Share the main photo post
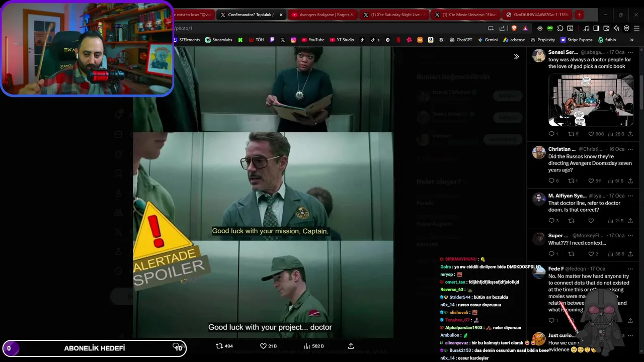Image resolution: width=644 pixels, height=362 pixels. [351, 346]
